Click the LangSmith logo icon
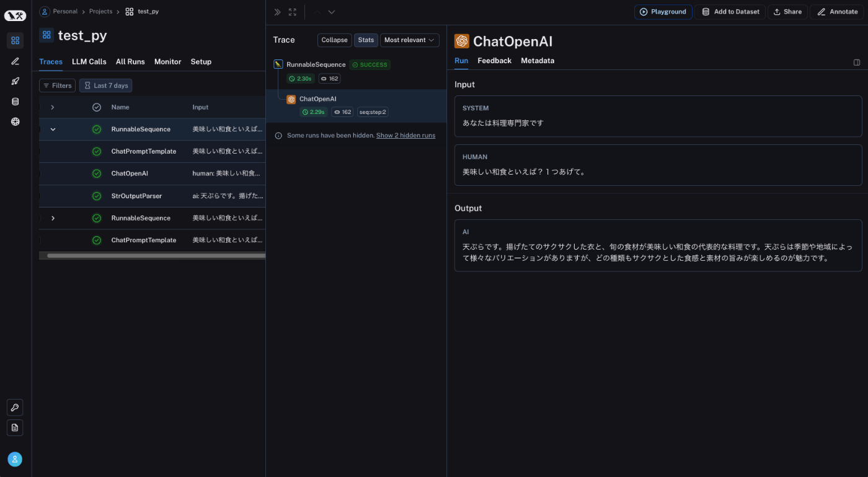 [x=15, y=15]
